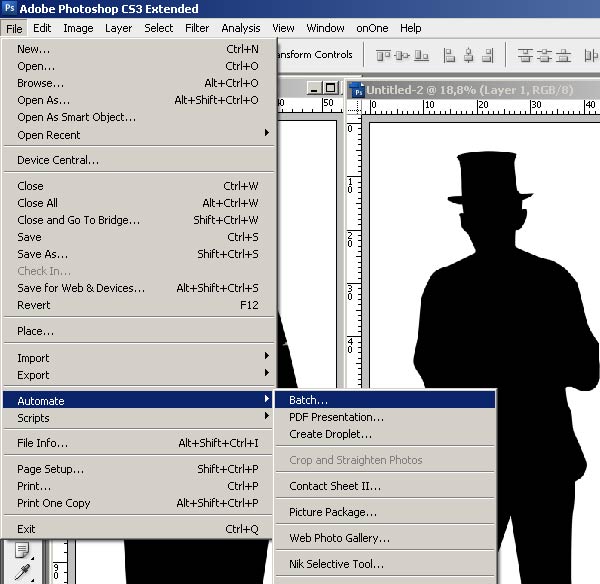Click the Ps icon of Untitled-2 document
Viewport: 600px width, 584px height.
click(357, 90)
